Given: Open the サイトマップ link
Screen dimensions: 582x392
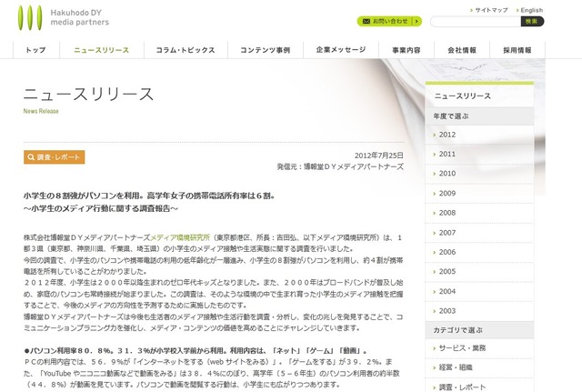Looking at the screenshot, I should (x=491, y=10).
